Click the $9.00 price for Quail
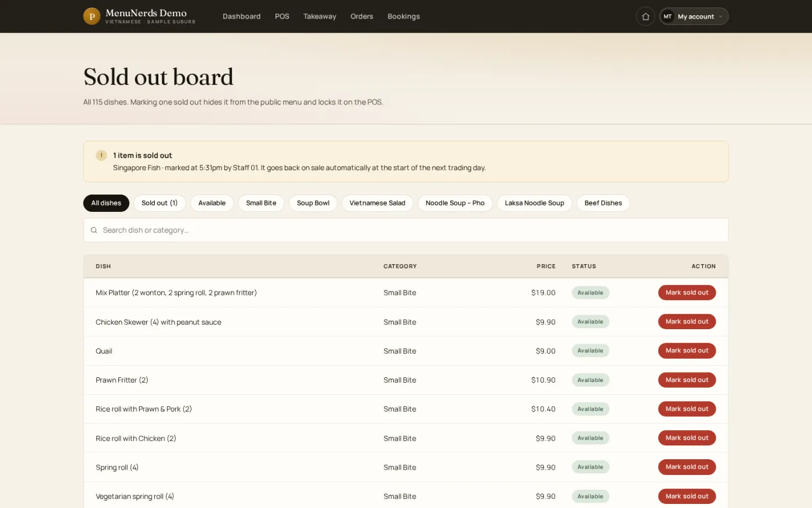This screenshot has height=508, width=812. pyautogui.click(x=546, y=351)
